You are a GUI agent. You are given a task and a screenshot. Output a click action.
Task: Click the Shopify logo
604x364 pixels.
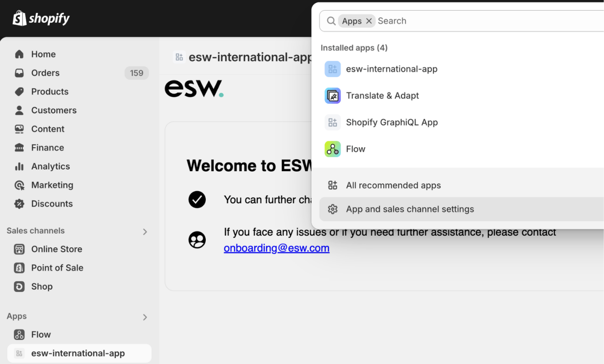[x=41, y=18]
